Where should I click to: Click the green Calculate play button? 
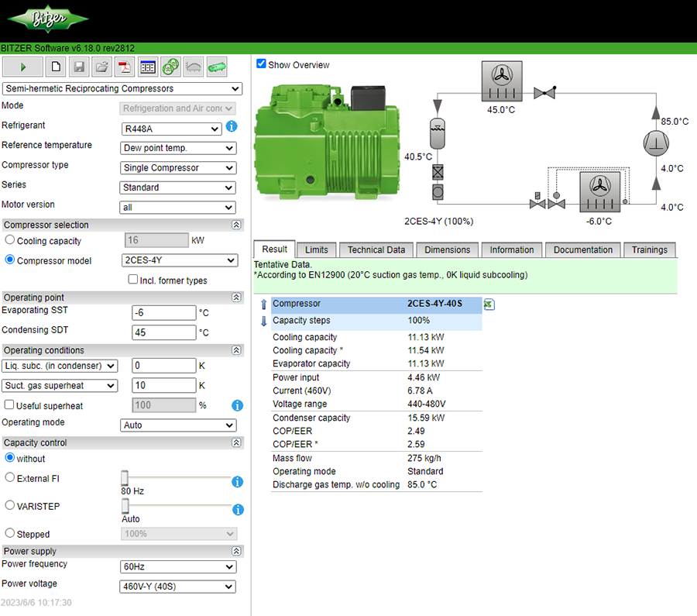click(x=22, y=67)
